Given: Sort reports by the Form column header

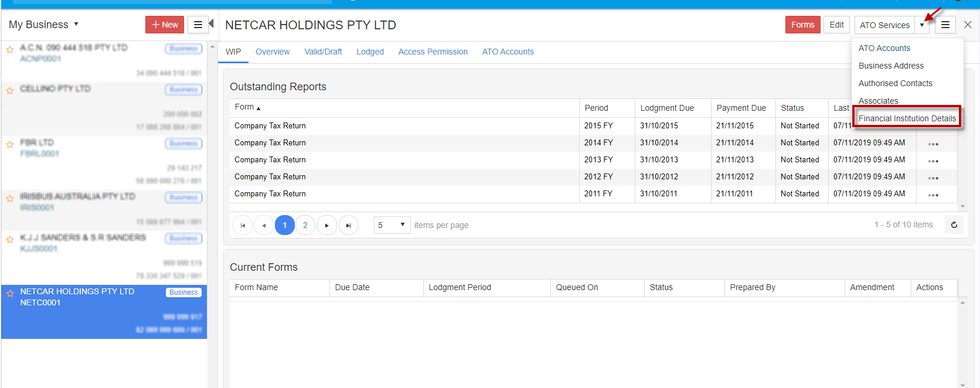Looking at the screenshot, I should tap(244, 107).
